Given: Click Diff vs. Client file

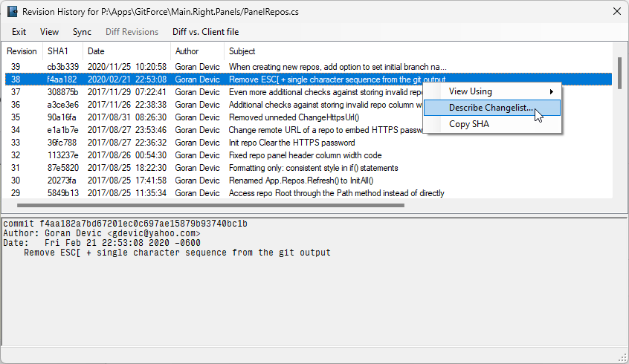Looking at the screenshot, I should tap(205, 32).
